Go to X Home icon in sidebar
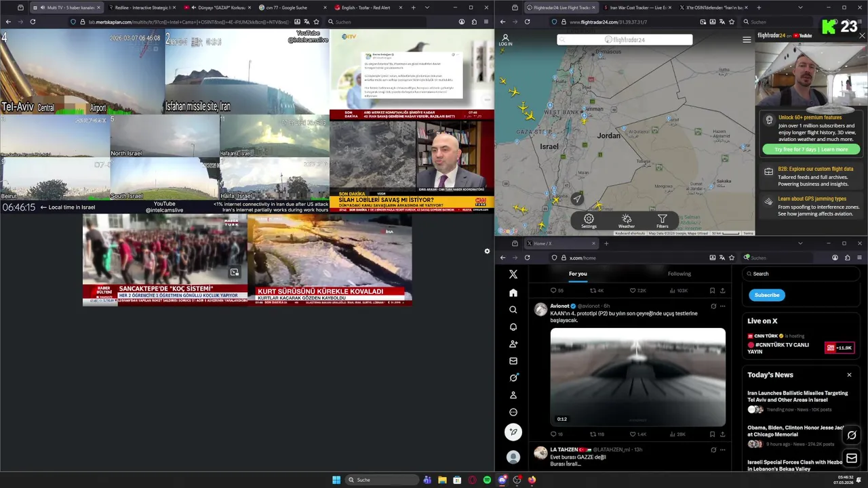Viewport: 868px width, 488px height. (513, 293)
